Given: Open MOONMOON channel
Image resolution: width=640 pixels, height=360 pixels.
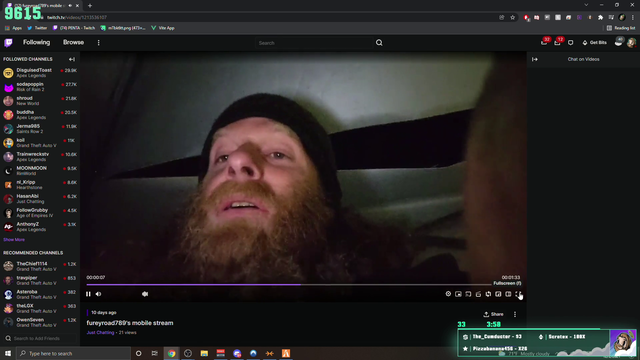Looking at the screenshot, I should tap(40, 171).
